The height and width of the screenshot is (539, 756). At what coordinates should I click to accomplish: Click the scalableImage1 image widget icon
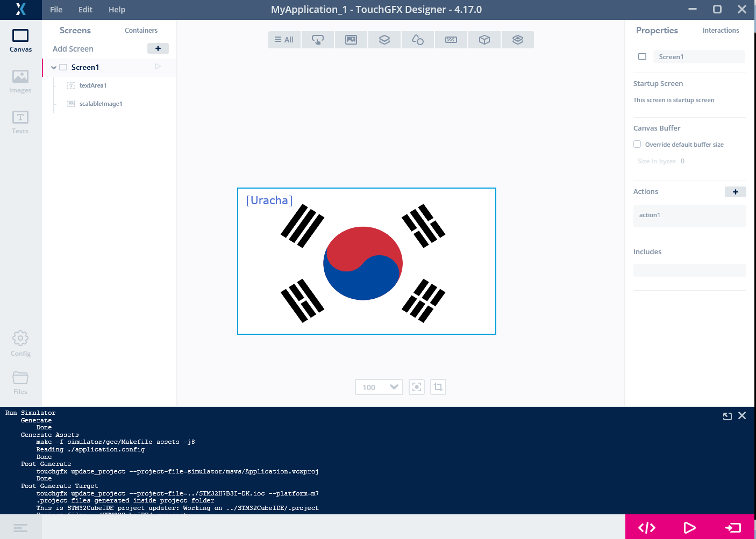click(71, 104)
